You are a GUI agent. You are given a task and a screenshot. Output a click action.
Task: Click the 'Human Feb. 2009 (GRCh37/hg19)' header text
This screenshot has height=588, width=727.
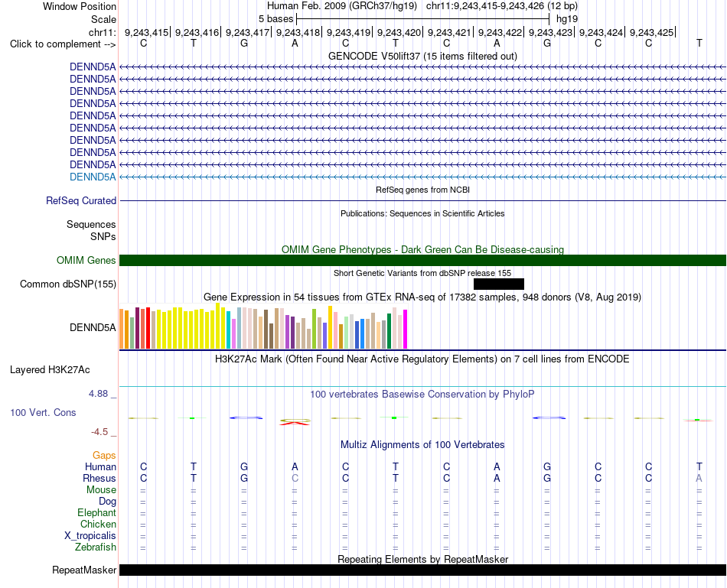(342, 6)
